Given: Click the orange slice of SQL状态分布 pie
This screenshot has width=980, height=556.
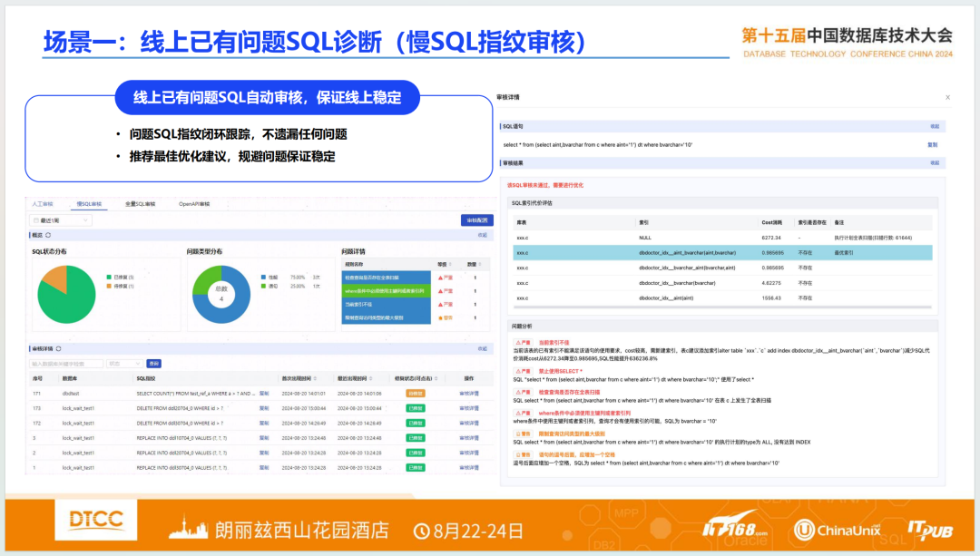Looking at the screenshot, I should [x=57, y=278].
